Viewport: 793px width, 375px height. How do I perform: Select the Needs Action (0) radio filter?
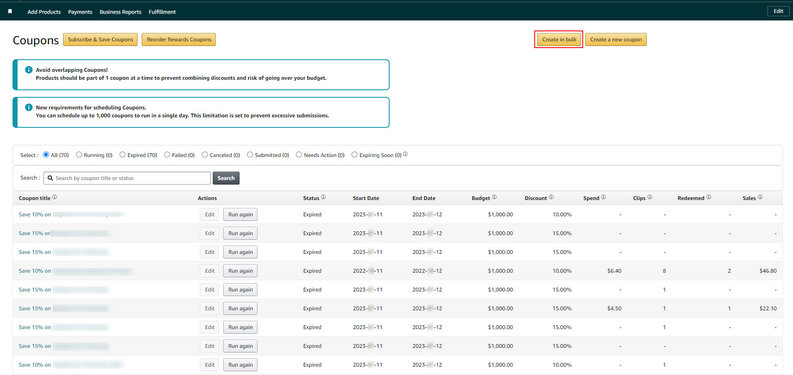point(299,155)
